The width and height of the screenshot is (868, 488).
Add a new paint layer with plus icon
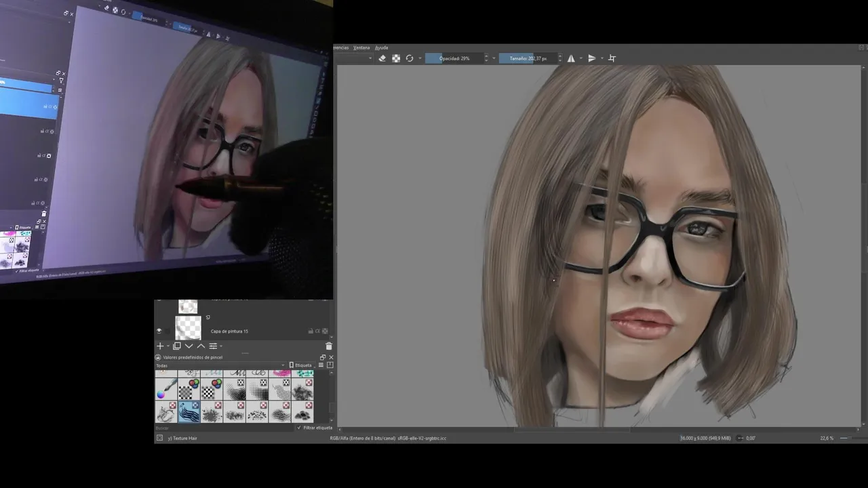[160, 346]
